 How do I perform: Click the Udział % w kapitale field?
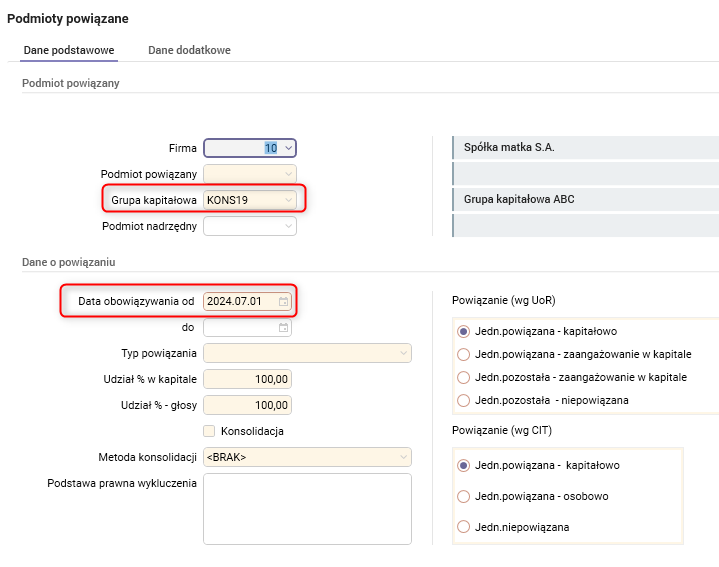pos(248,379)
